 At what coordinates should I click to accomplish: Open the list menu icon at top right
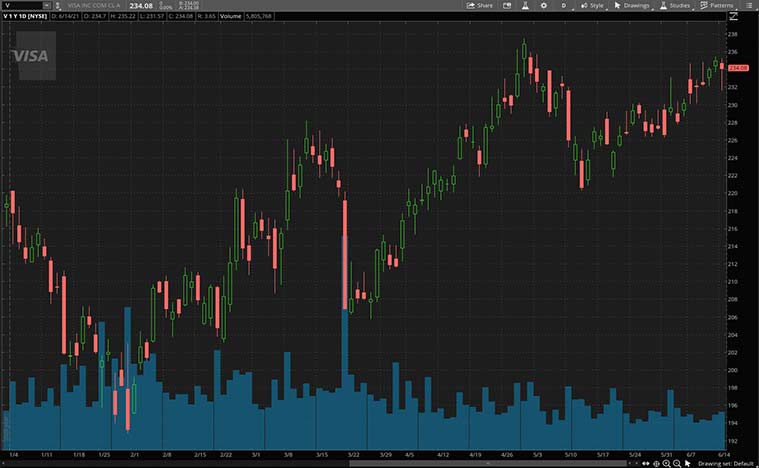(749, 5)
